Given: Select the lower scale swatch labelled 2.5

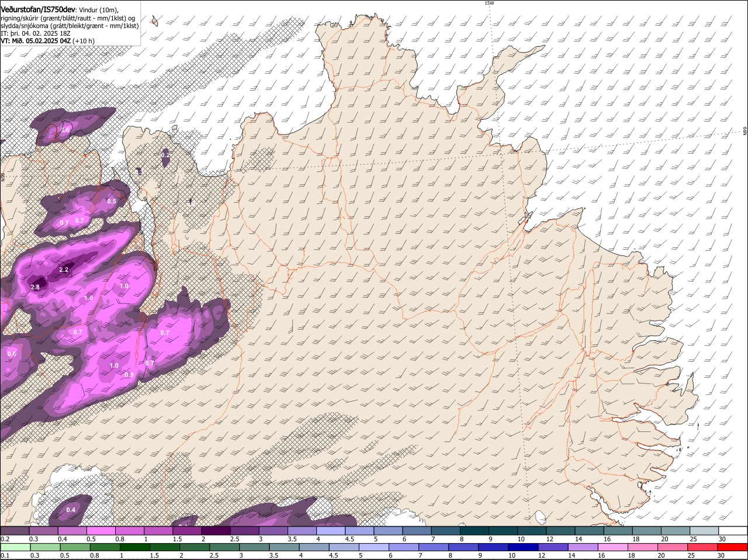Looking at the screenshot, I should pyautogui.click(x=225, y=547).
